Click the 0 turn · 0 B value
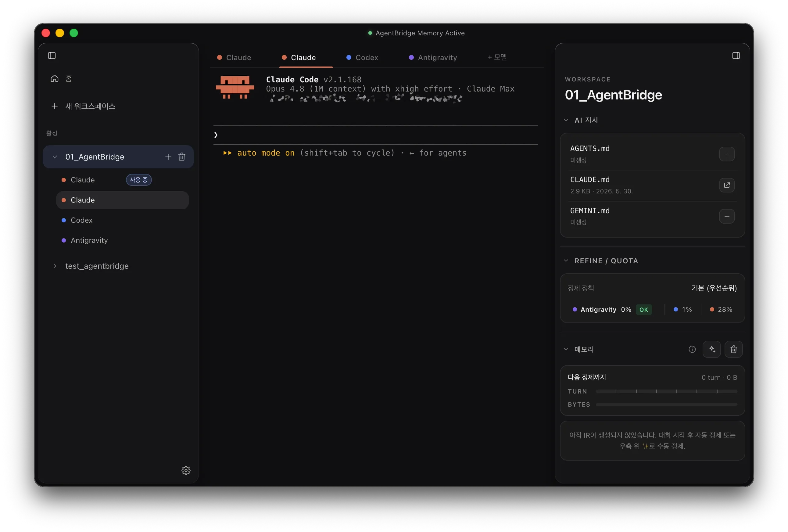Screen dimensions: 788x532 719,377
